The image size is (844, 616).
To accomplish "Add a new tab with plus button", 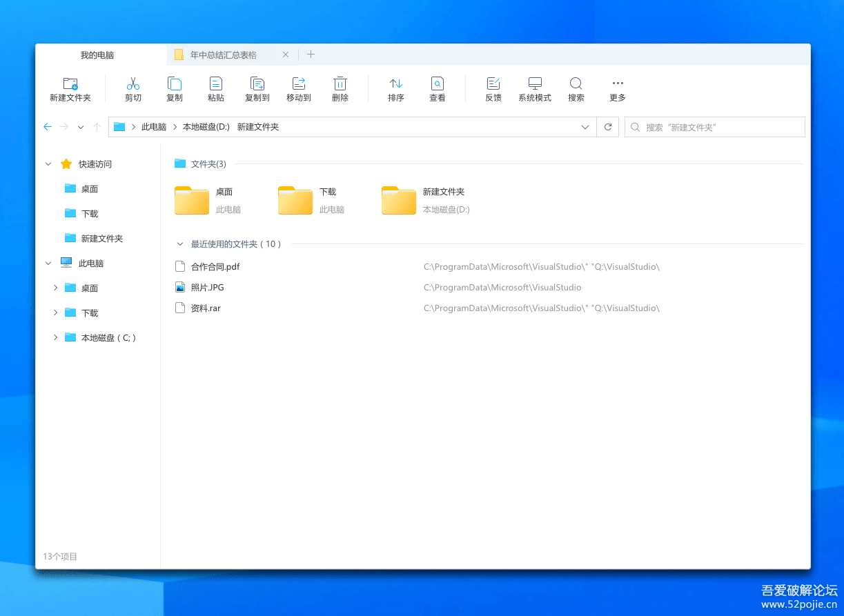I will [311, 54].
